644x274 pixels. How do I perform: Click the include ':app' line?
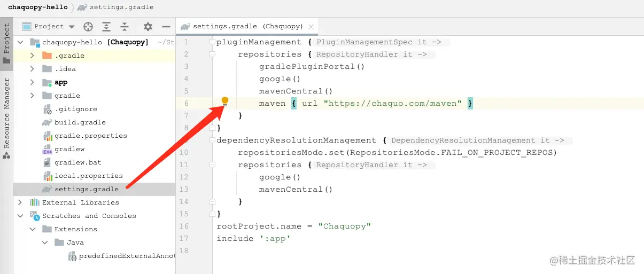pos(253,238)
